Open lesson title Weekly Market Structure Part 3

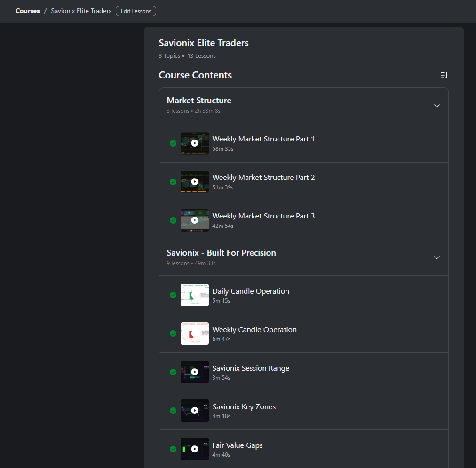point(263,216)
